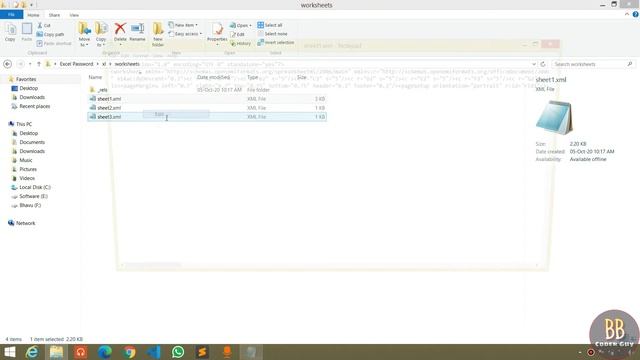Click the Cut command
This screenshot has height=360, width=640.
click(x=44, y=25)
